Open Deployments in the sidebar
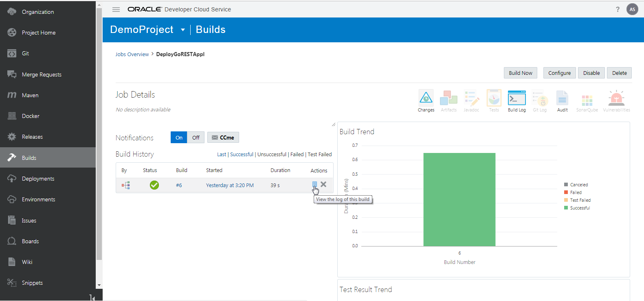 [x=38, y=179]
